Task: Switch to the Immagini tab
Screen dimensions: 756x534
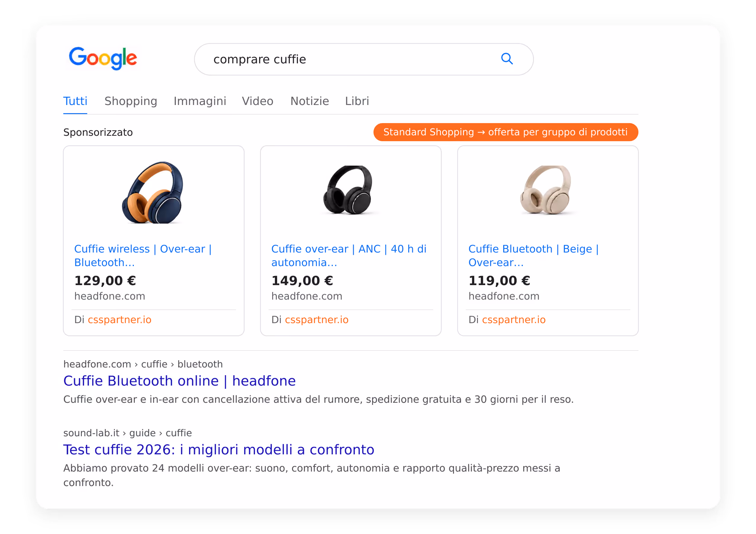Action: click(200, 101)
